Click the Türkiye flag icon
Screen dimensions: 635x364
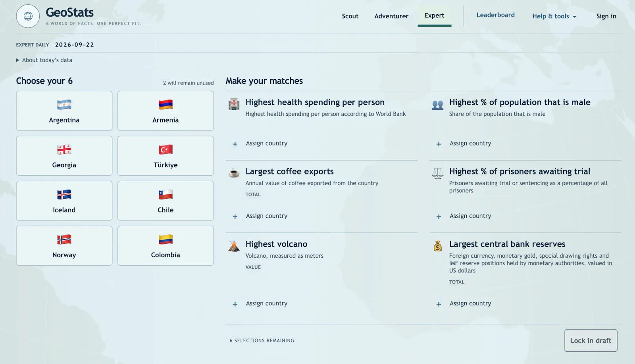click(165, 149)
